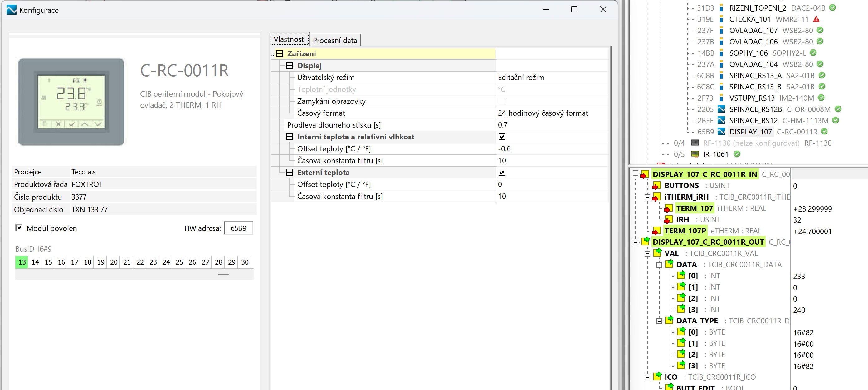This screenshot has height=390, width=868.
Task: Click the red input arrow icon for BUTTONS
Action: pyautogui.click(x=656, y=186)
